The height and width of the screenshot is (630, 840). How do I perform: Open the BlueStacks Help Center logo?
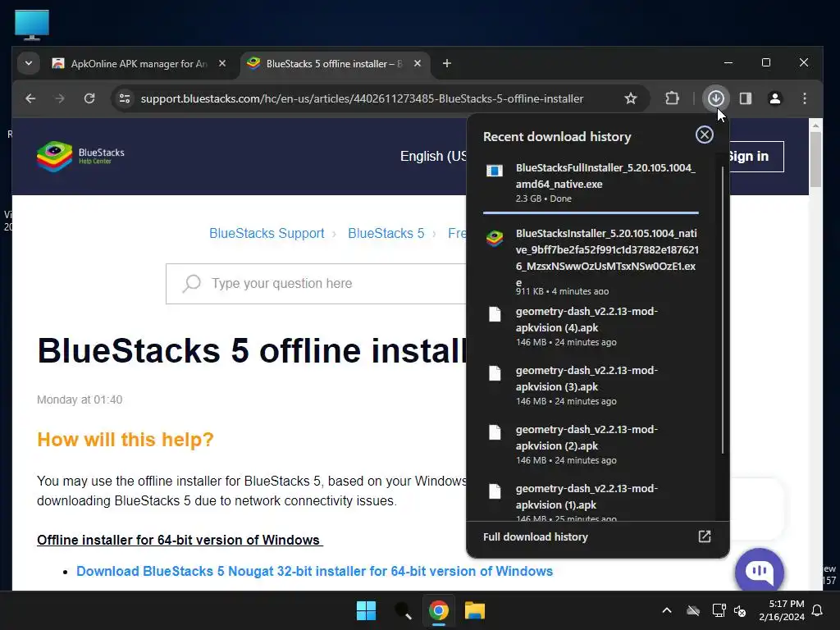point(80,157)
